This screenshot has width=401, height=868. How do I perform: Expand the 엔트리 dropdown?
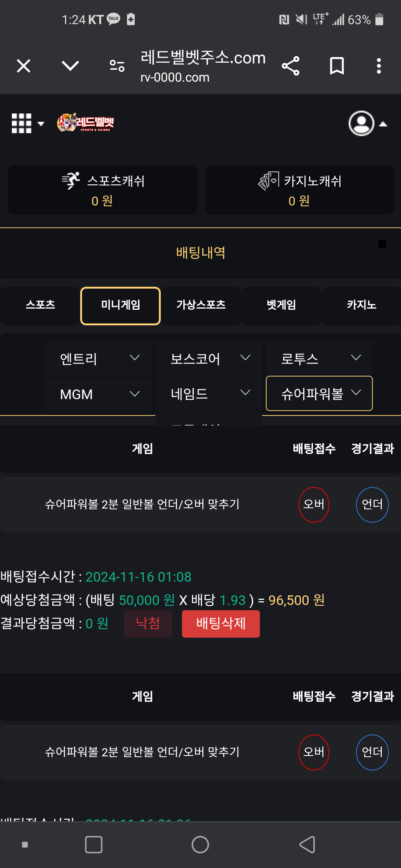(98, 358)
